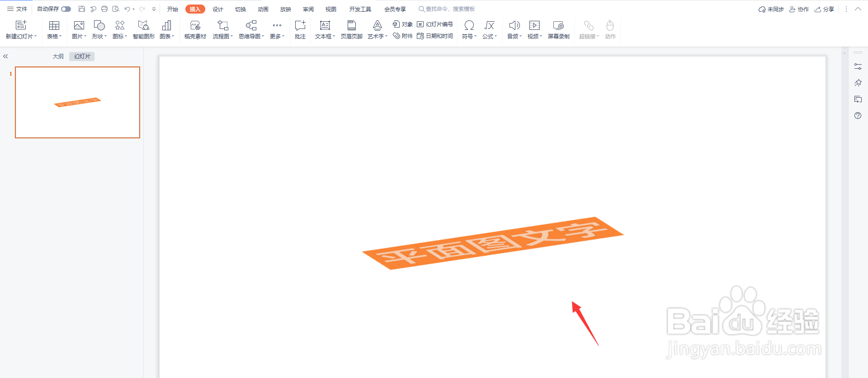Select the 幻灯片 slides panel tab
The image size is (868, 378).
coord(82,57)
